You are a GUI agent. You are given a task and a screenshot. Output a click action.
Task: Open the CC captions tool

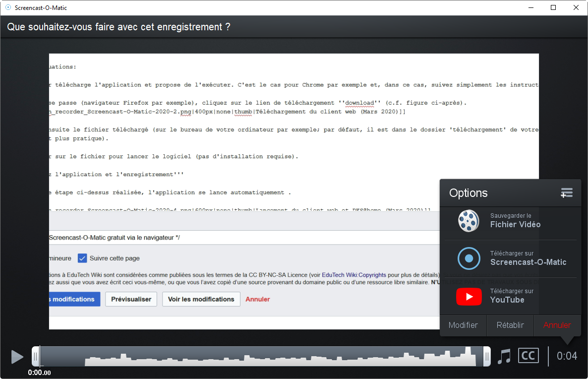pyautogui.click(x=528, y=356)
